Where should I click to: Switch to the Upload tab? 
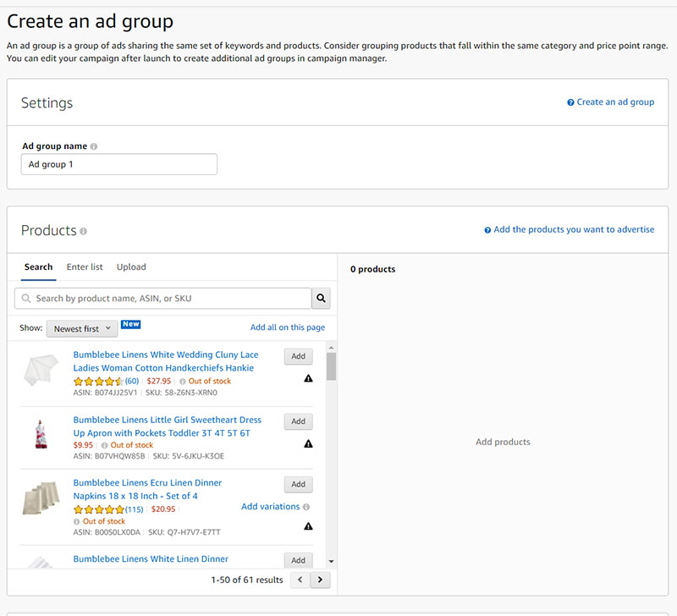[x=131, y=267]
